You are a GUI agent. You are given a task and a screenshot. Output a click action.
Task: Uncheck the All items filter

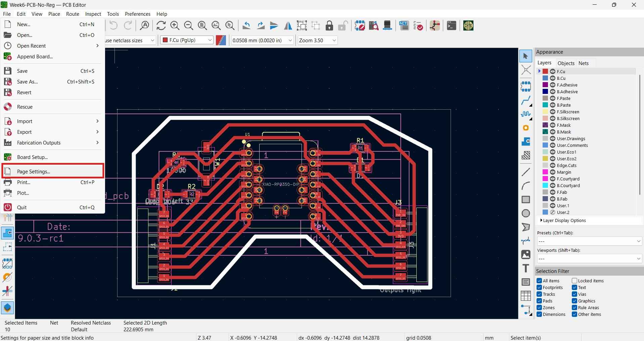point(539,281)
